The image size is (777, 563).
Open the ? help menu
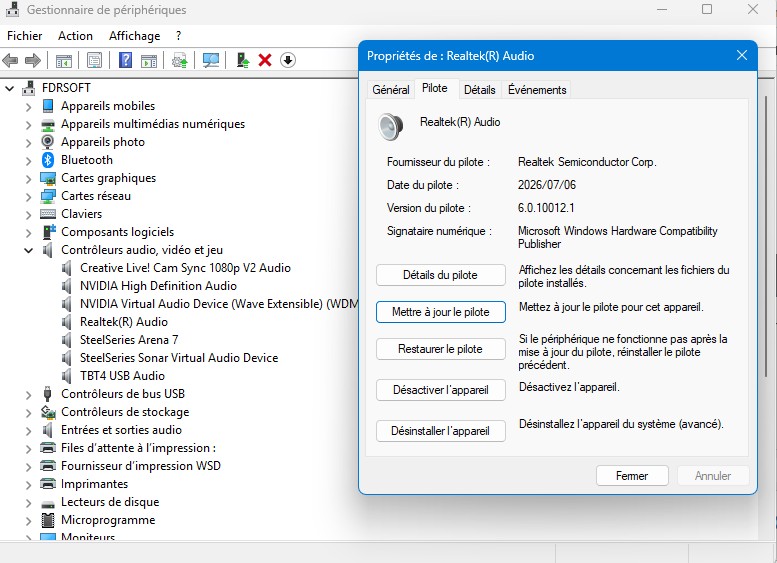[178, 36]
